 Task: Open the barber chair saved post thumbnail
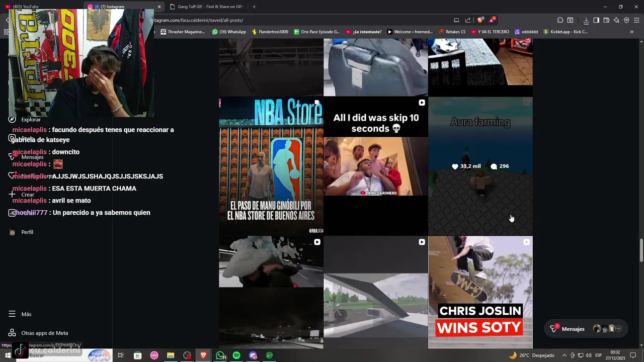[375, 67]
